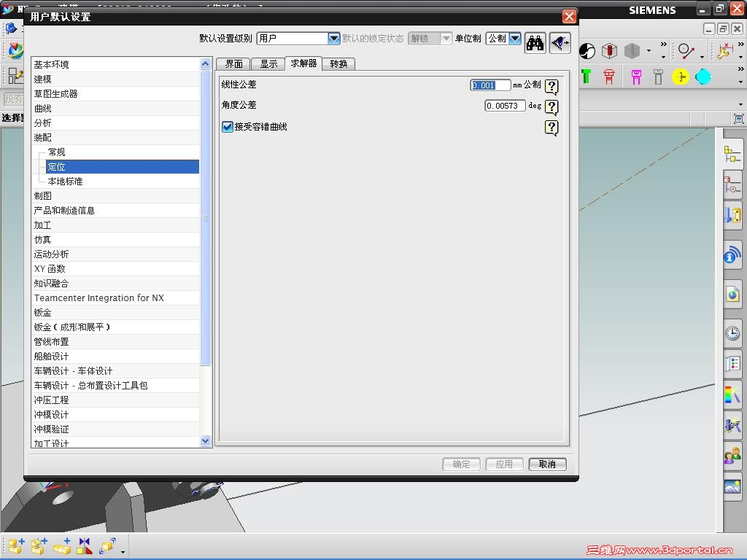Click the 应用 button
The width and height of the screenshot is (747, 560).
(504, 464)
